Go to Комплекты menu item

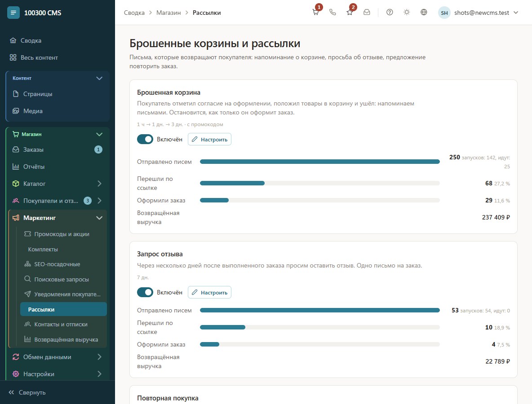click(x=63, y=250)
